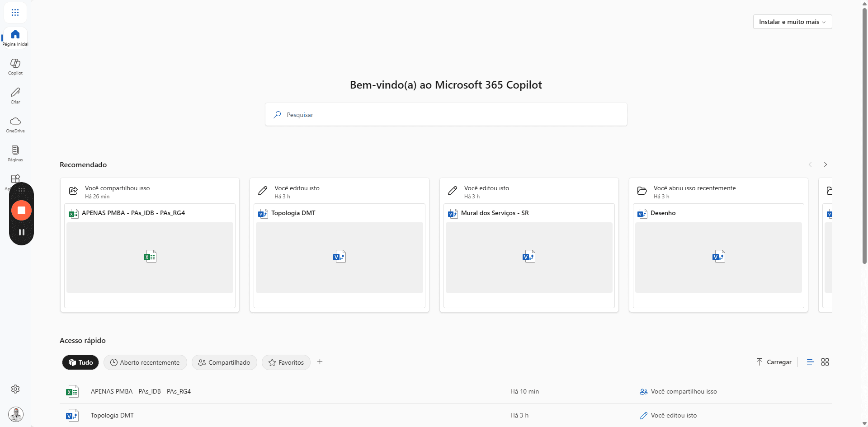This screenshot has height=427, width=868.
Task: Open Páginas in the sidebar
Action: point(15,153)
